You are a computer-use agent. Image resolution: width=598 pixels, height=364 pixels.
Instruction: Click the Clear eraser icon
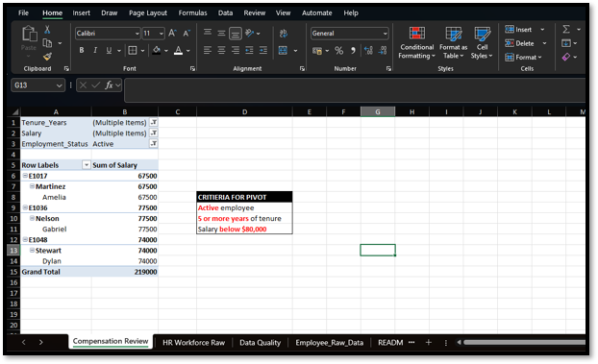click(566, 57)
